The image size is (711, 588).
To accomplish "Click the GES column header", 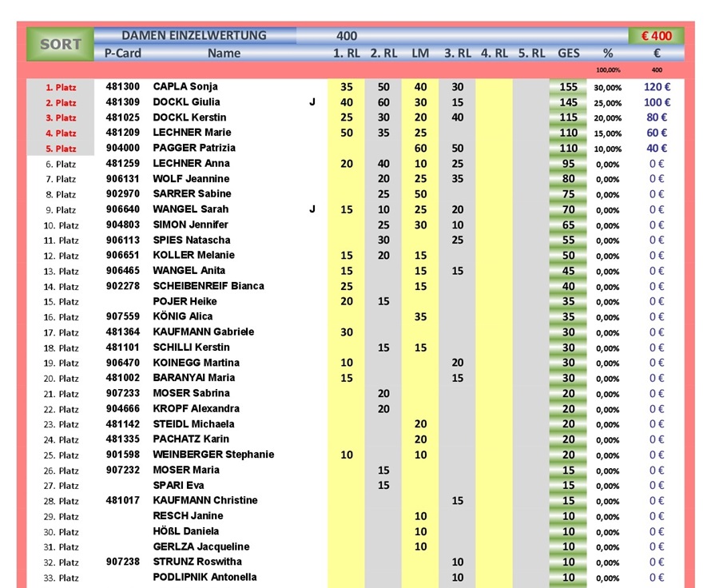I will coord(569,53).
